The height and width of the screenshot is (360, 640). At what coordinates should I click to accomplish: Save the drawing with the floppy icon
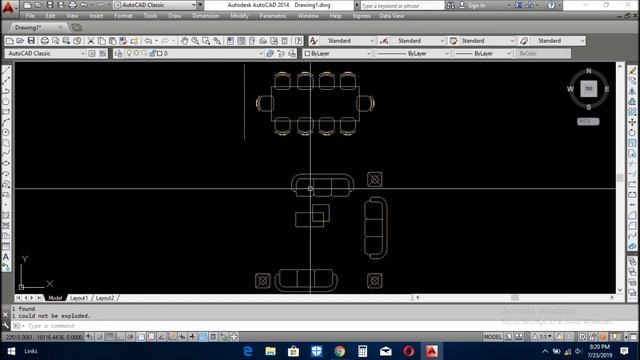pos(31,41)
